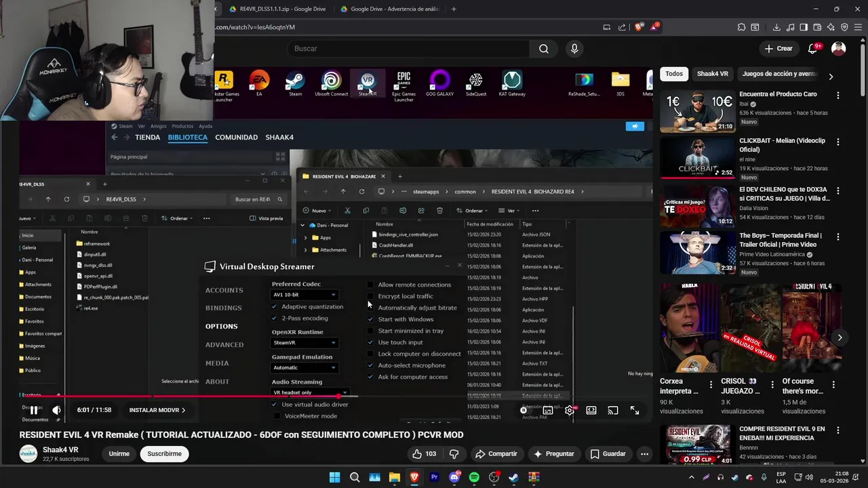Open Leo AI sparkle icon in toolbar
Screen dimensions: 868x488
(831, 27)
